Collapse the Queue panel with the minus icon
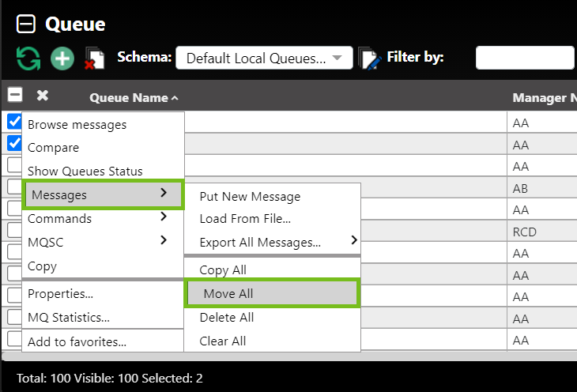 coord(26,24)
